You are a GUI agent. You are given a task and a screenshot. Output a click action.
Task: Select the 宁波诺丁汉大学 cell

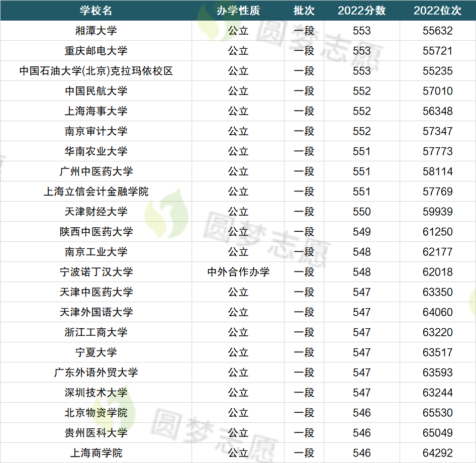coord(96,272)
